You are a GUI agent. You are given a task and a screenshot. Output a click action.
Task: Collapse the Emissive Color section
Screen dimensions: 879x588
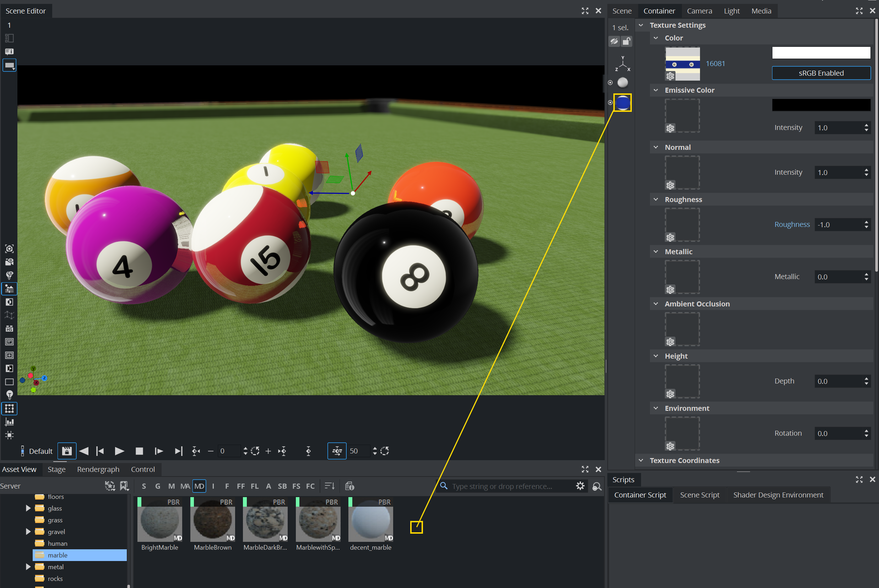[656, 90]
